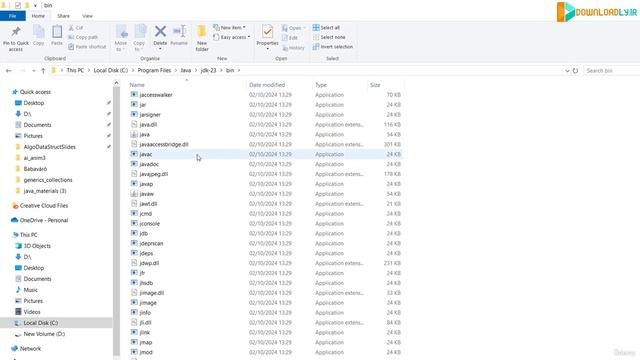Click History in Open group
640x360 pixels.
293,48
